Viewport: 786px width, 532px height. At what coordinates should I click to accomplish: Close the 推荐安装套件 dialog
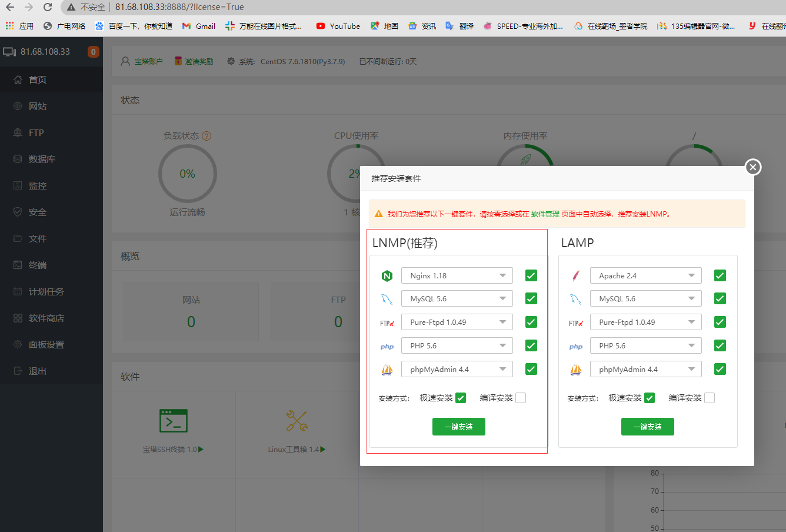(753, 167)
